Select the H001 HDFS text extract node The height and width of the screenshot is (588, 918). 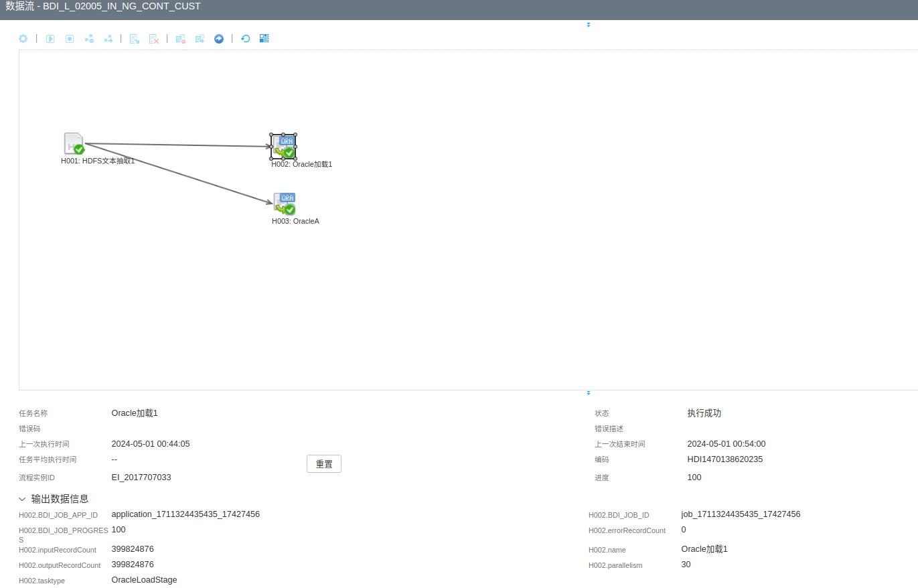[x=74, y=144]
